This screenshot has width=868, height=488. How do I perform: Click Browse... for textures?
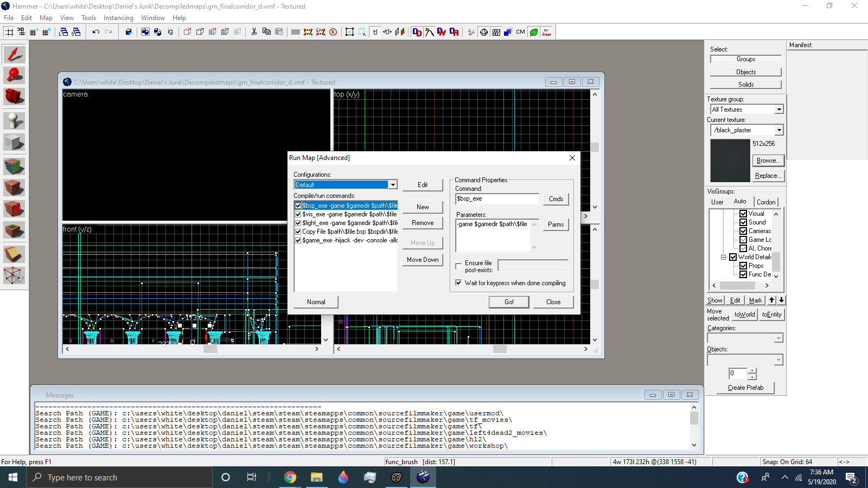[x=768, y=160]
